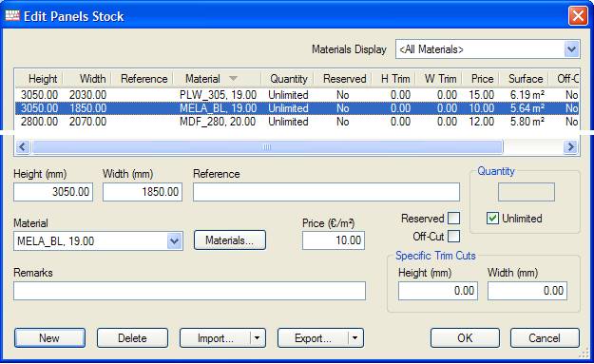Viewport: 594px width, 364px height.
Task: Open the Export button dropdown arrow
Action: [355, 338]
